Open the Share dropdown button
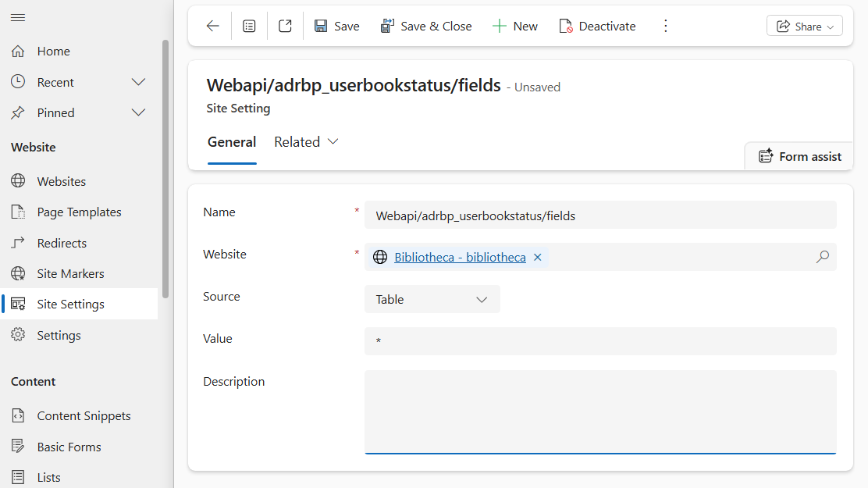 (804, 26)
